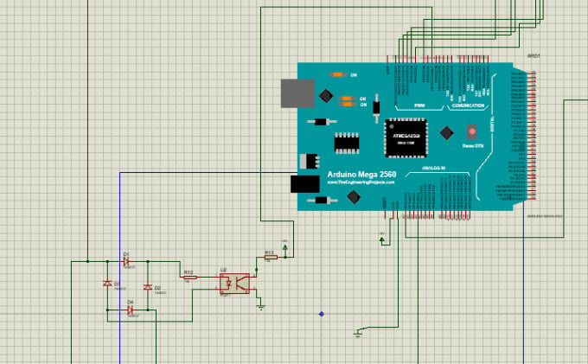The height and width of the screenshot is (364, 588).
Task: Click the red Reset button on the Arduino
Action: tap(472, 131)
